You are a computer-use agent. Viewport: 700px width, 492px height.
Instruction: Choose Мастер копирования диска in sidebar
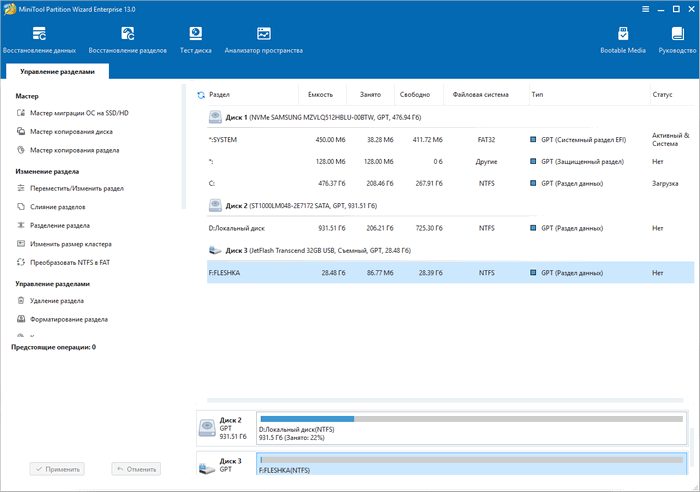(71, 131)
